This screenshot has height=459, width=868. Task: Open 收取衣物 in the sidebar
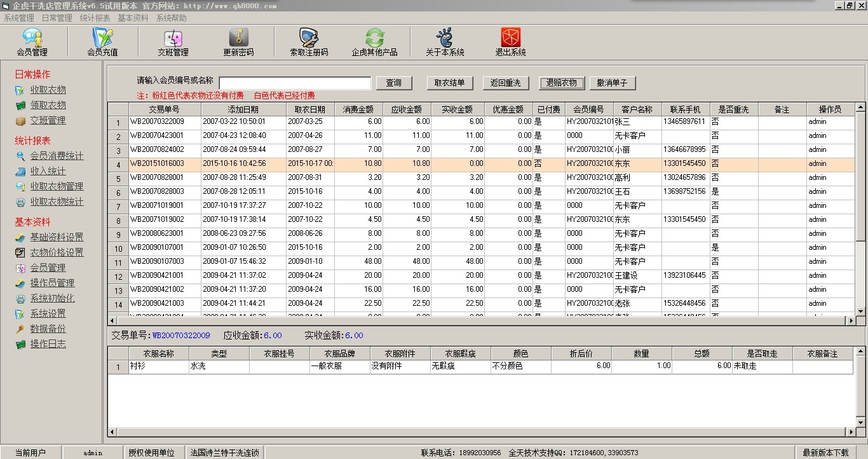tap(48, 90)
